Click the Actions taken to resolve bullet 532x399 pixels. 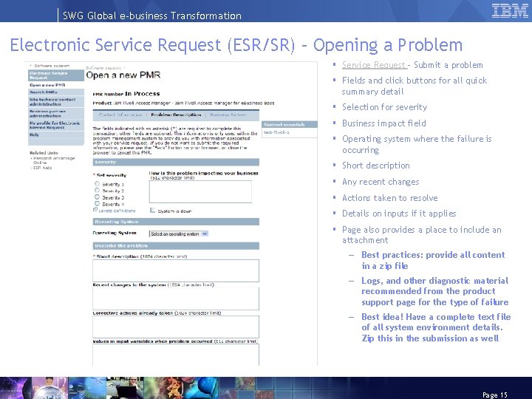390,198
